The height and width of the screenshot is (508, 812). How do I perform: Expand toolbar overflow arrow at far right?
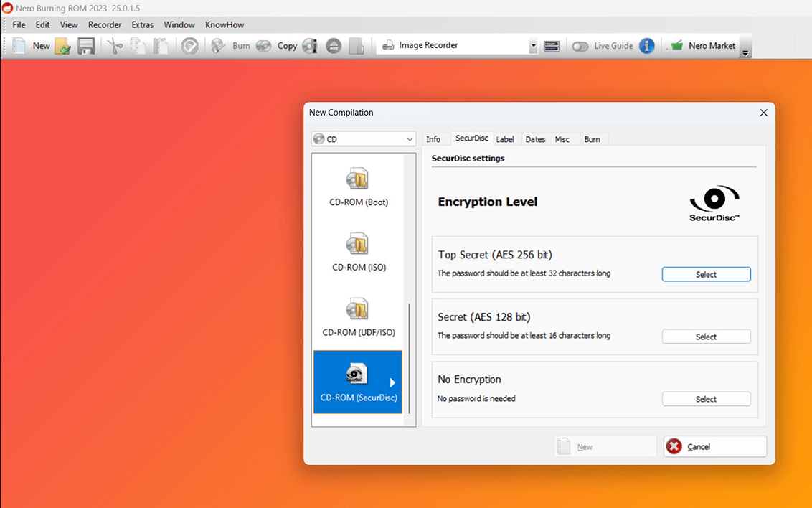pos(745,53)
